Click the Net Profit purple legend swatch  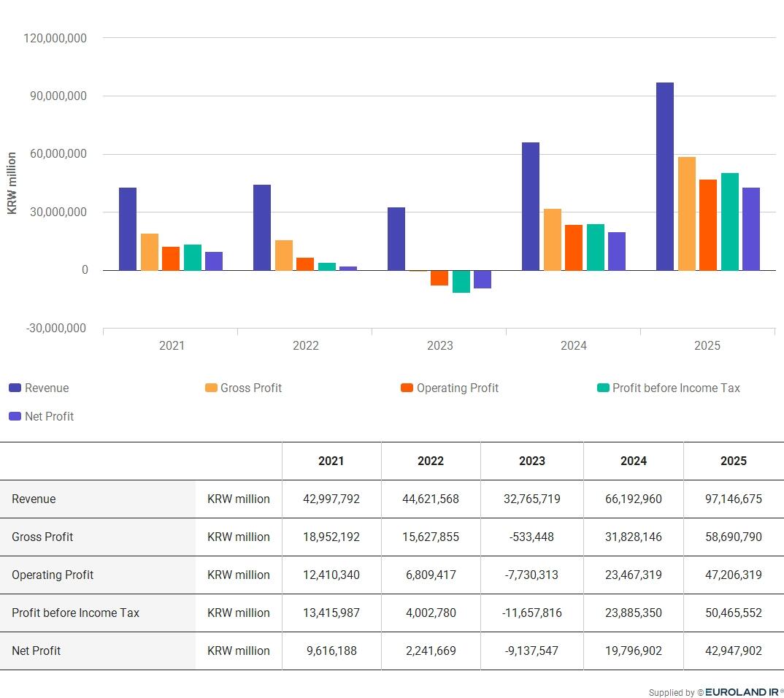(x=15, y=416)
